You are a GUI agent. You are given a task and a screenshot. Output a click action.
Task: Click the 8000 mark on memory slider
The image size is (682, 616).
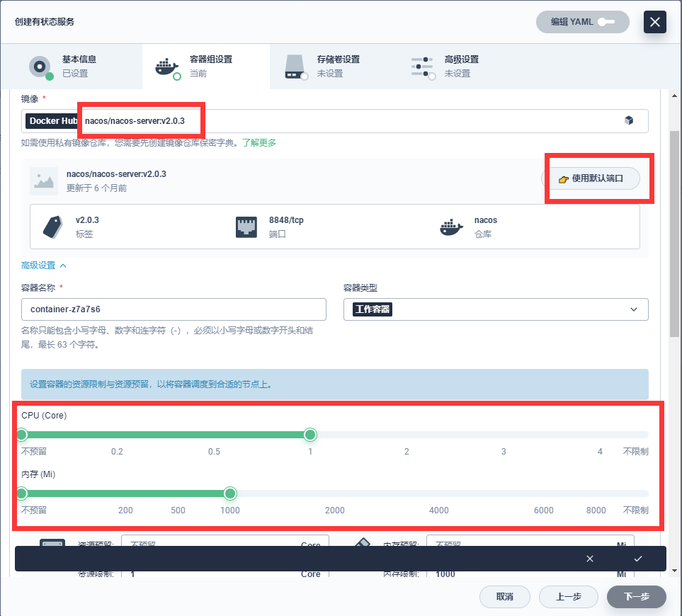[596, 510]
